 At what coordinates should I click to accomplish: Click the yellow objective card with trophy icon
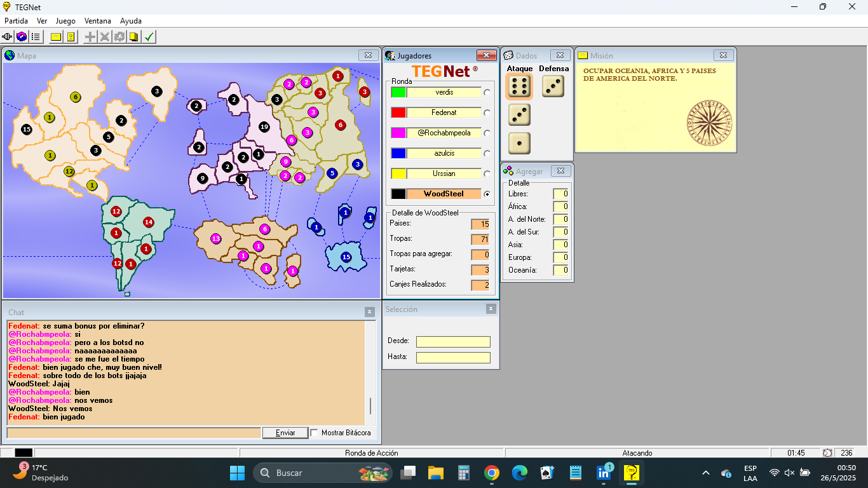click(71, 37)
